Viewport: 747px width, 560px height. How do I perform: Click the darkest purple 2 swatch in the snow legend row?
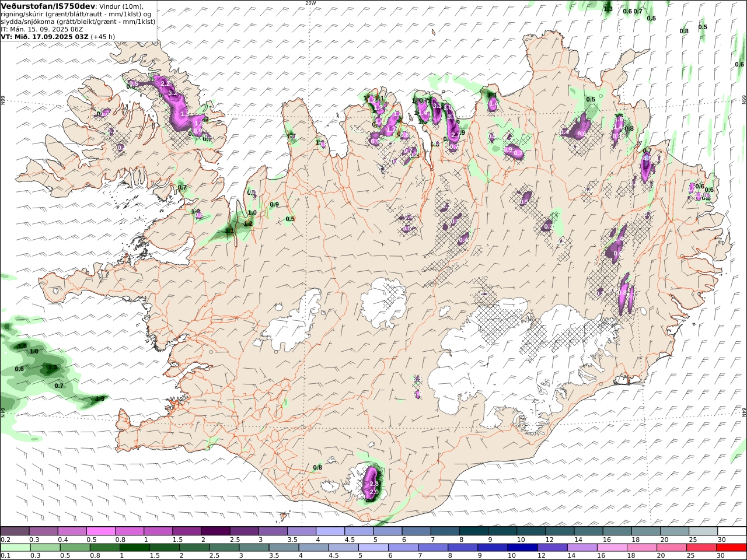(215, 531)
